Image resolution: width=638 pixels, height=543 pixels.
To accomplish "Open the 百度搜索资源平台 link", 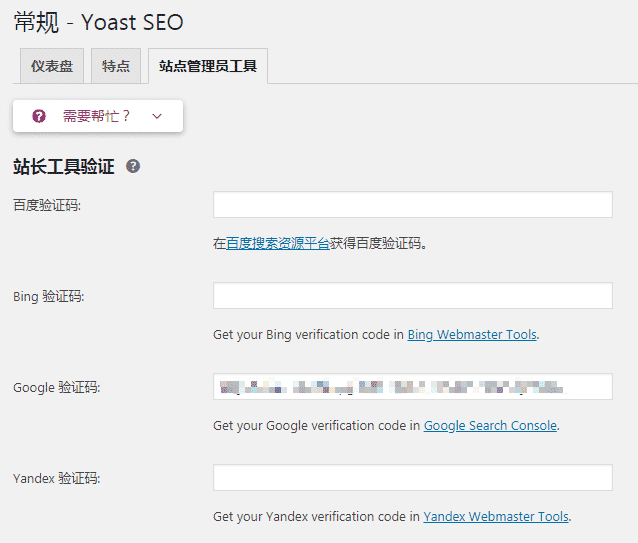I will [x=278, y=244].
